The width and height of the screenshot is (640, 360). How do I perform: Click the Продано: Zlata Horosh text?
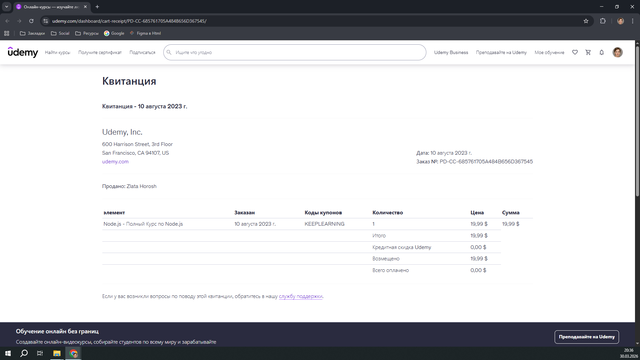(x=129, y=186)
